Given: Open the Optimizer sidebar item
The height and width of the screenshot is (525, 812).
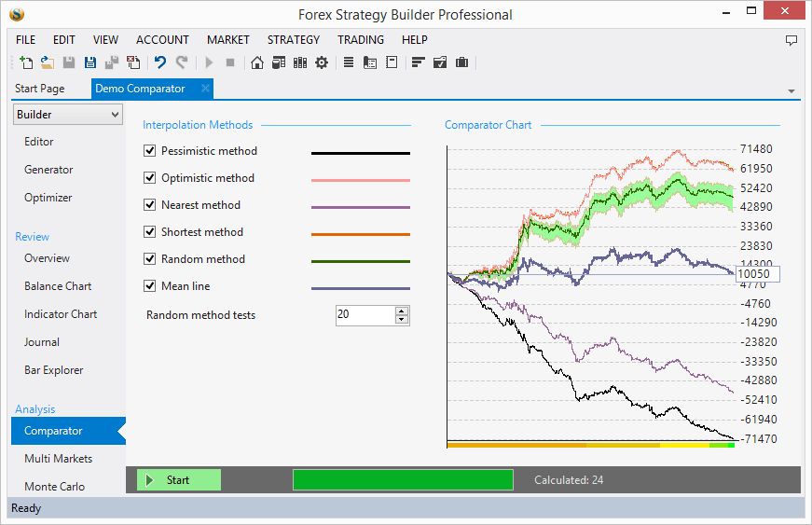Looking at the screenshot, I should tap(48, 198).
